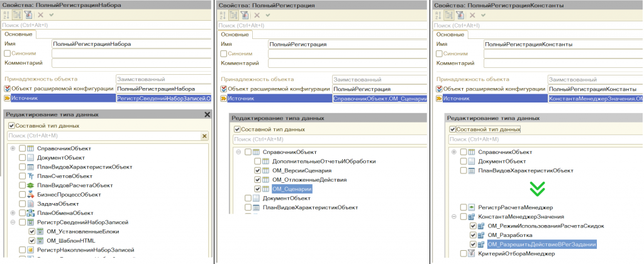Click Заимствованный field in ПолныйРегистрацияКонстанты panel
The image size is (644, 264).
coord(595,80)
